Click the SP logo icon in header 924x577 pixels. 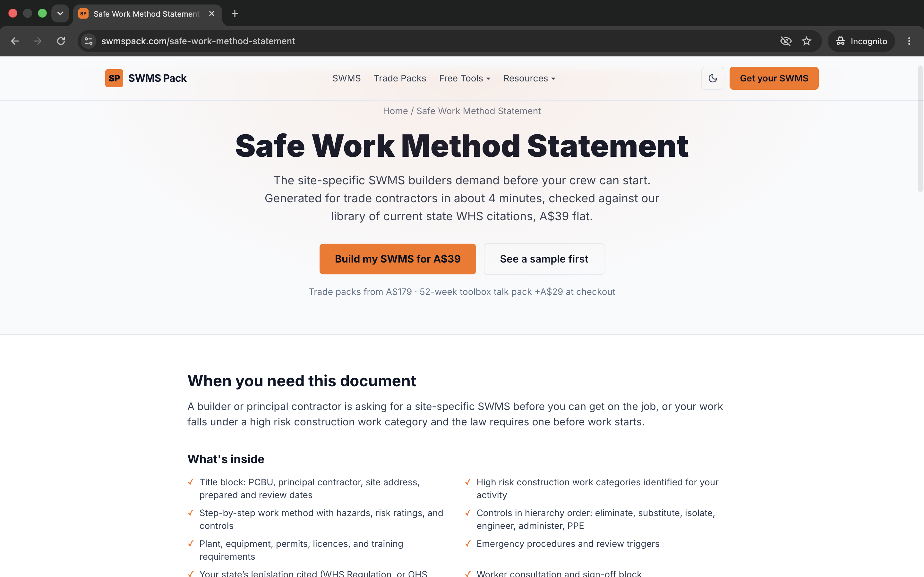114,78
